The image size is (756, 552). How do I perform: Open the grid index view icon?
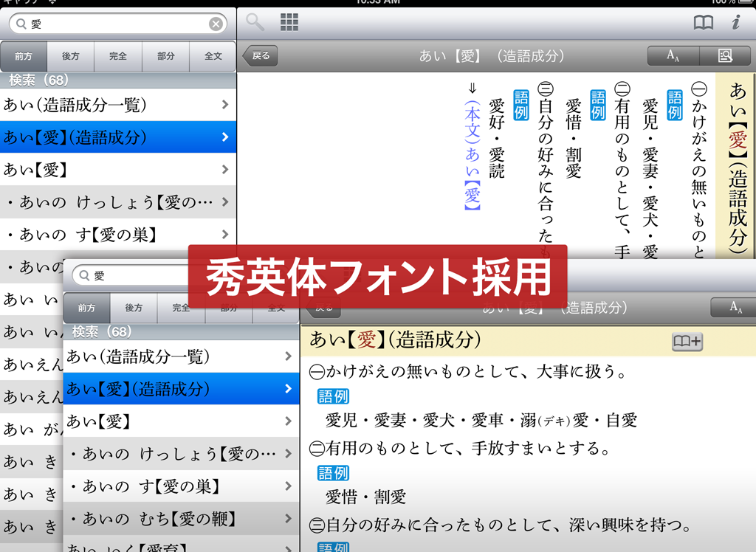(289, 23)
